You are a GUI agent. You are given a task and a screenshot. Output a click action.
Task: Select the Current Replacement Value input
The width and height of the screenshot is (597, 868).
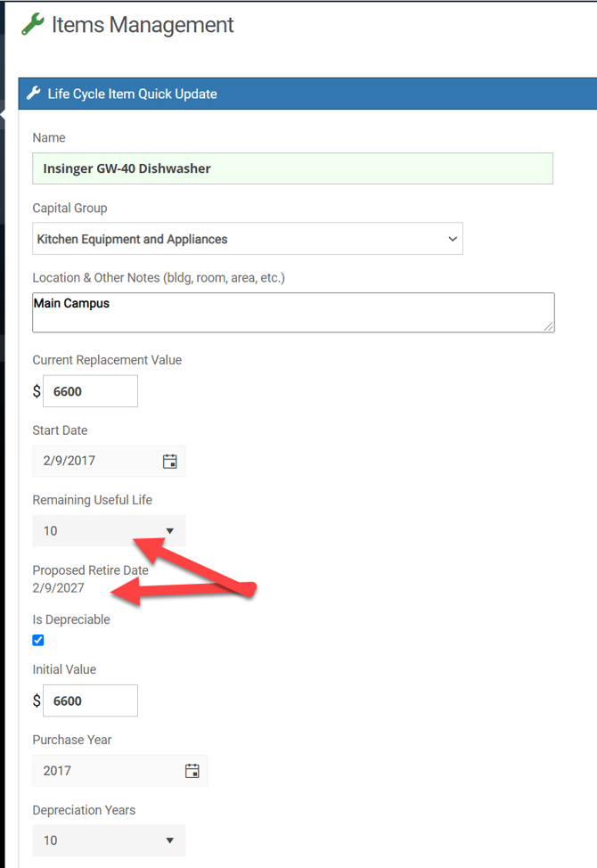coord(90,391)
